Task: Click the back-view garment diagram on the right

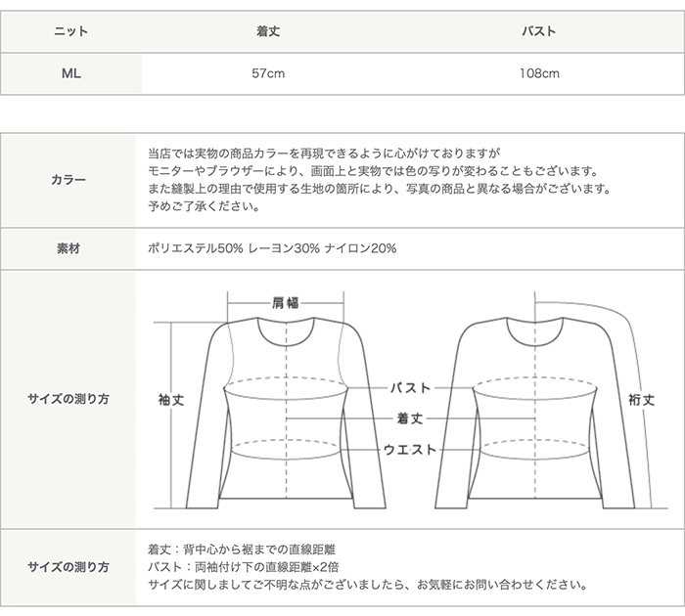Action: (x=533, y=411)
